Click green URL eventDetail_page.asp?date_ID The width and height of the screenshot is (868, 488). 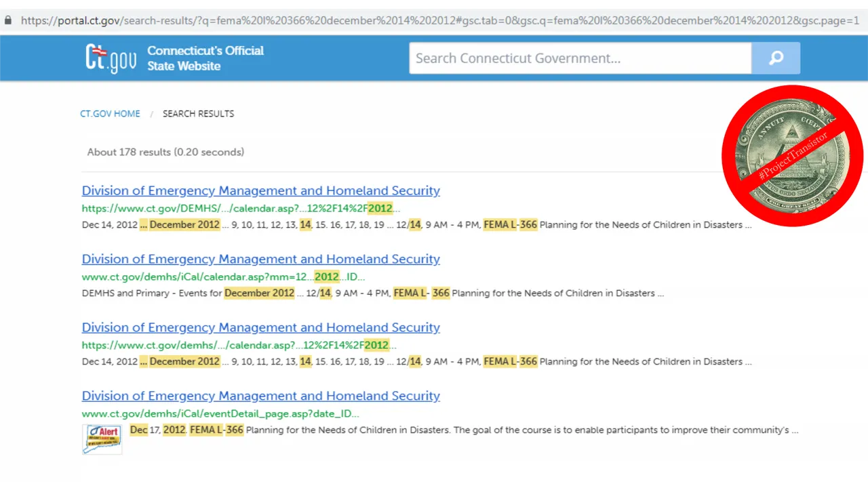point(220,413)
